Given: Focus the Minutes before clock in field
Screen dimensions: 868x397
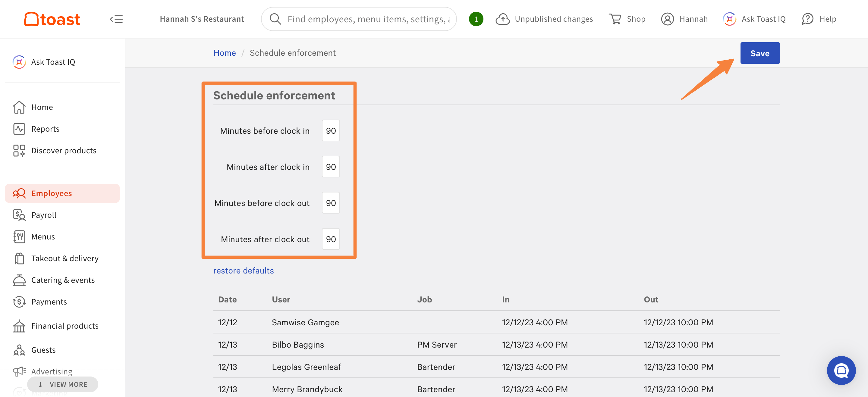Looking at the screenshot, I should (331, 131).
